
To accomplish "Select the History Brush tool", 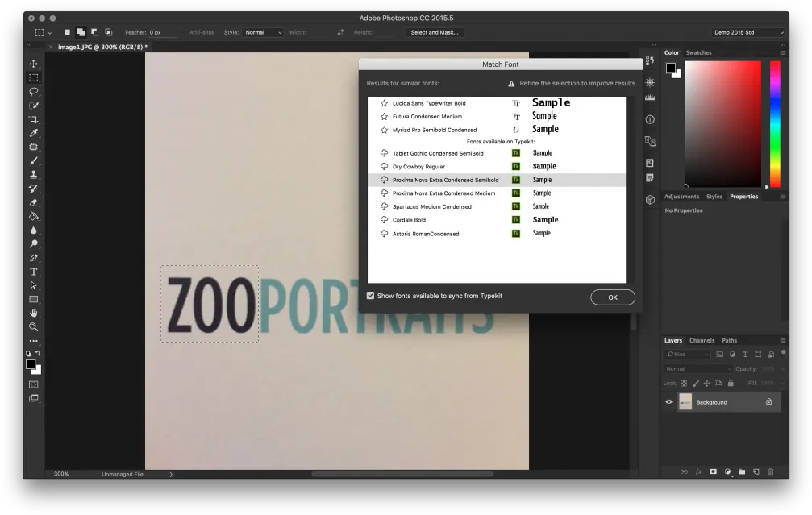I will click(34, 189).
